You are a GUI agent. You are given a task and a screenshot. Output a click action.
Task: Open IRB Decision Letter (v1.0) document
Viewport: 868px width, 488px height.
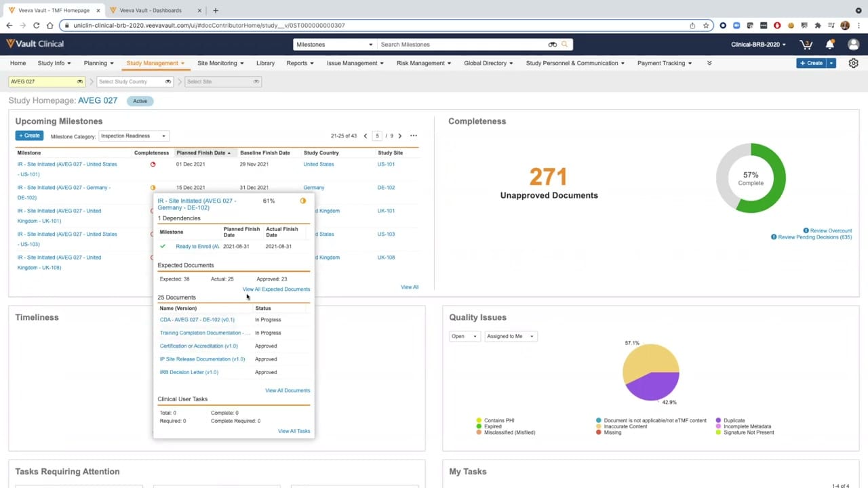189,372
